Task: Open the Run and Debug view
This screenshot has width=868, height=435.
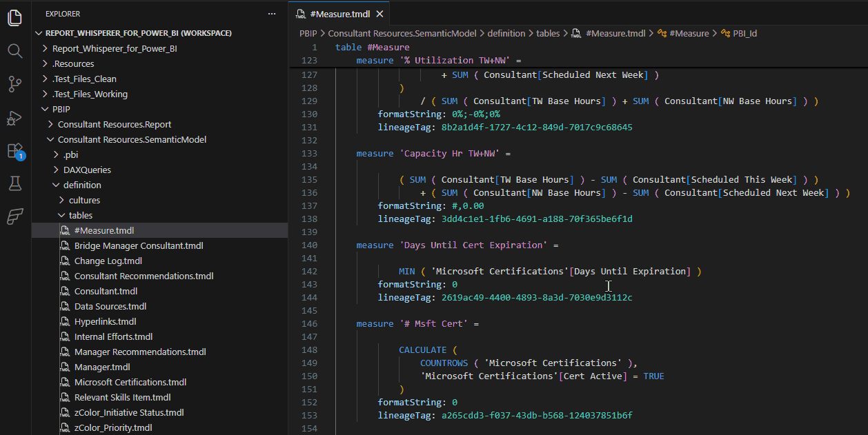Action: click(x=14, y=117)
